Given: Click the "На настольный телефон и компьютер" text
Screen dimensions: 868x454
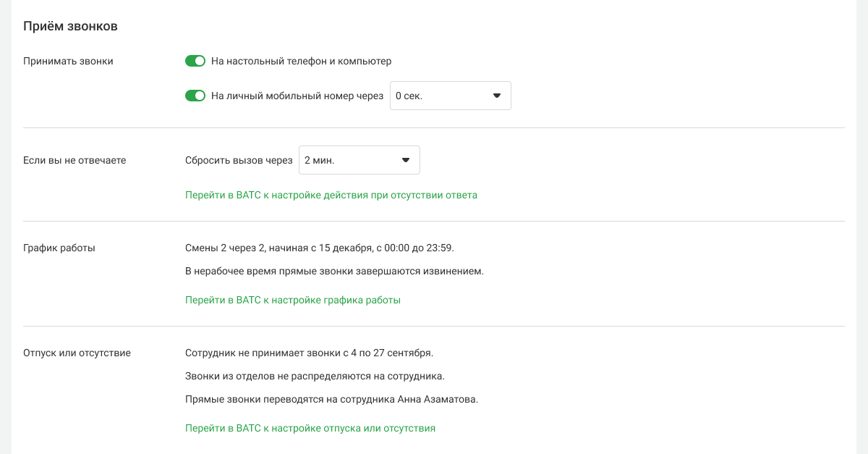Looking at the screenshot, I should [301, 62].
